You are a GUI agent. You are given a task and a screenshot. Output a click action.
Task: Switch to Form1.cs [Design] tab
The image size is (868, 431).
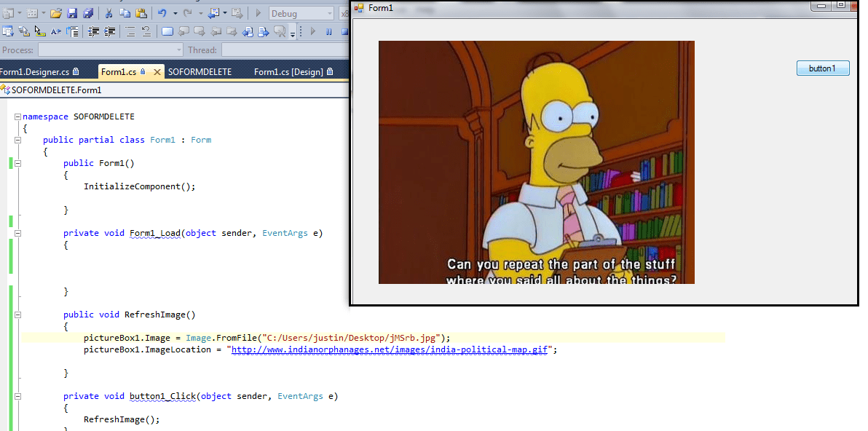point(294,71)
